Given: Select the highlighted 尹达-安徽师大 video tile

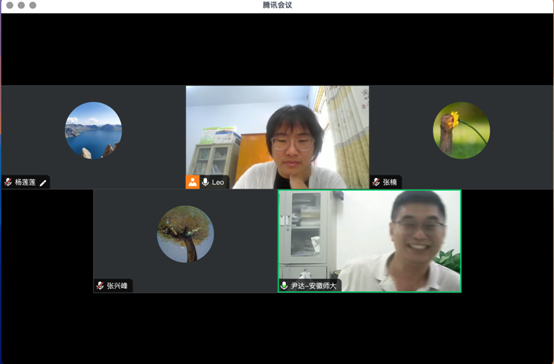Looking at the screenshot, I should (370, 241).
